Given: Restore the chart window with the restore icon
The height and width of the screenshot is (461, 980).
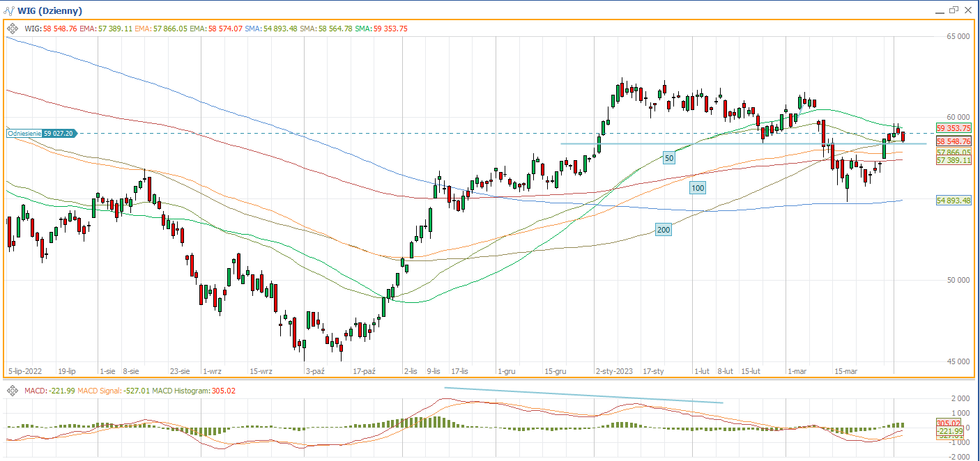Looking at the screenshot, I should pyautogui.click(x=954, y=10).
